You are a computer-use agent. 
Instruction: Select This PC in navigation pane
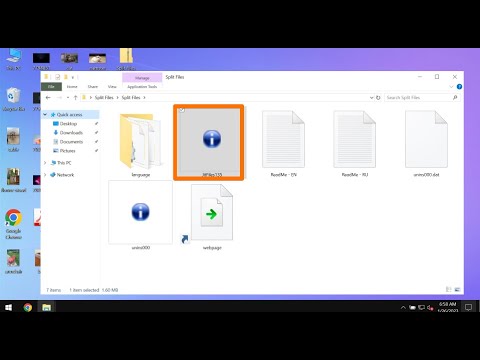(x=64, y=163)
